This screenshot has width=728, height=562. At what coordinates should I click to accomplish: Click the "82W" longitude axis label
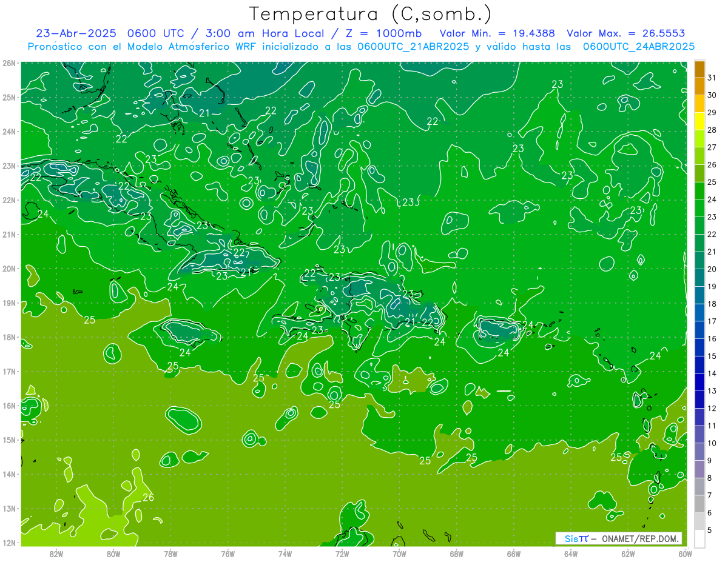click(x=56, y=554)
